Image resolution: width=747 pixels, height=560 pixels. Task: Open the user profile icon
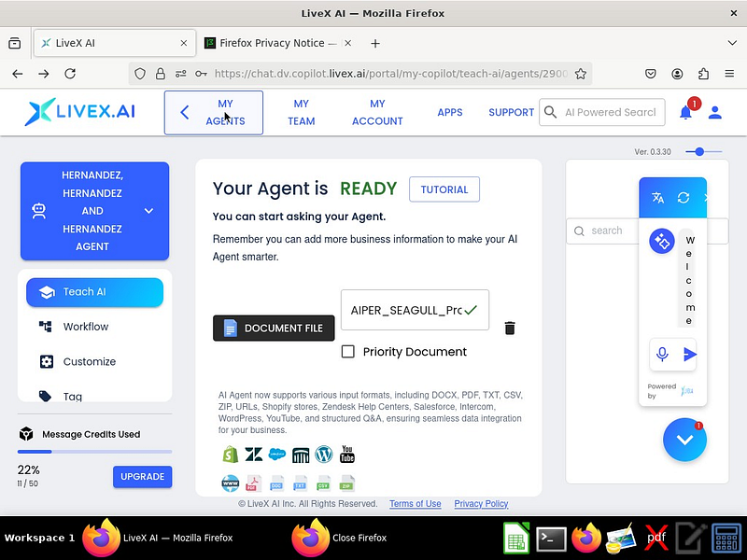click(x=714, y=112)
